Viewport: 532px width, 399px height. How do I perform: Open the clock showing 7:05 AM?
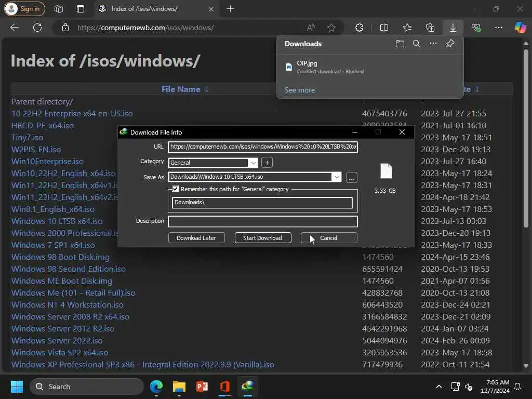coord(495,387)
